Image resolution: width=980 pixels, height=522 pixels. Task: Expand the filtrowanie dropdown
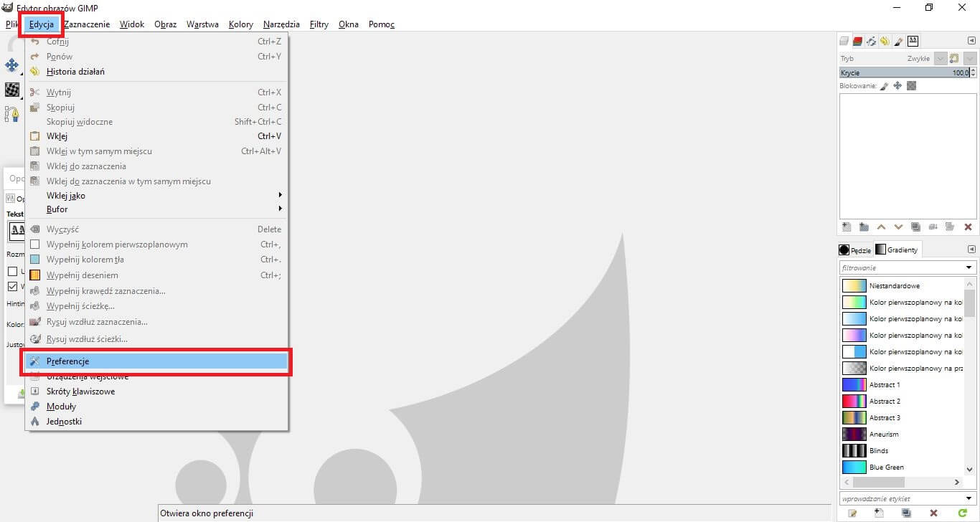pyautogui.click(x=969, y=267)
